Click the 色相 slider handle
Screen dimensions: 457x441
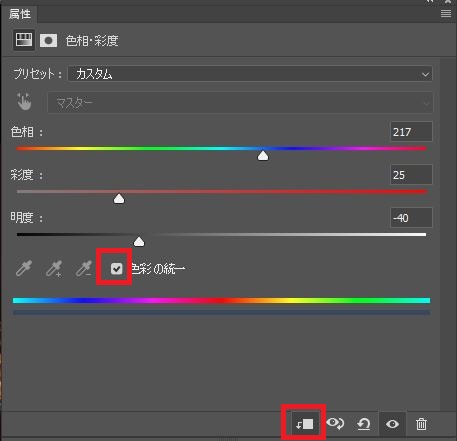point(263,155)
